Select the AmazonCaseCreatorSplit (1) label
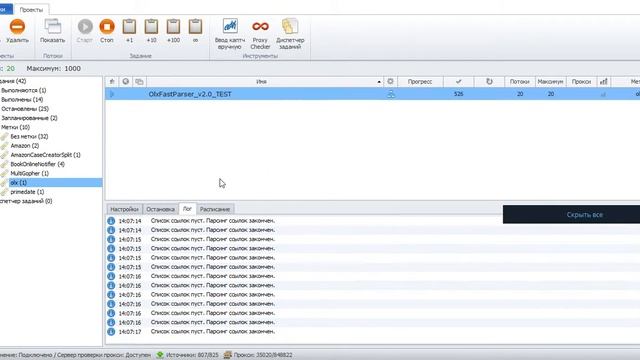The height and width of the screenshot is (360, 640). (x=46, y=155)
